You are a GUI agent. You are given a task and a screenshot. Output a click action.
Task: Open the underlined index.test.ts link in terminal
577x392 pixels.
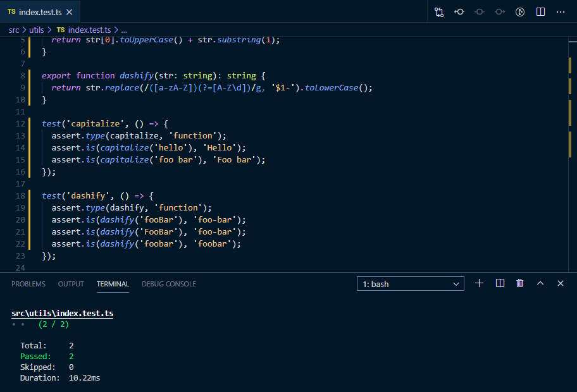tap(62, 312)
